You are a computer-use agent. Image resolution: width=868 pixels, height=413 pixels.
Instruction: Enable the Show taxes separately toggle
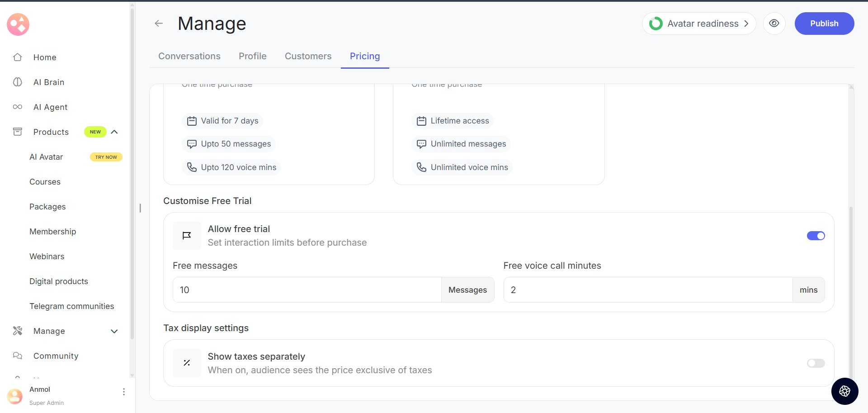[816, 363]
